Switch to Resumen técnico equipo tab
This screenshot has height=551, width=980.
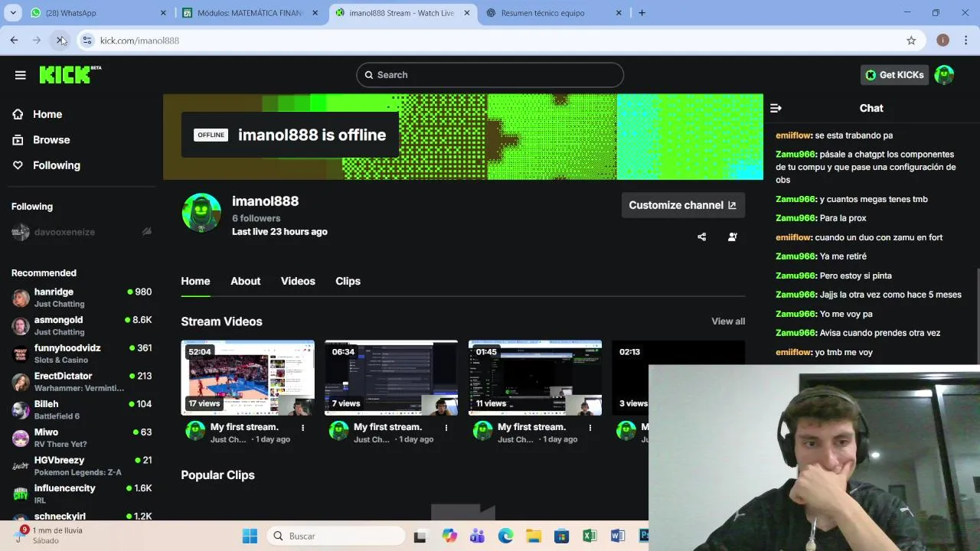tap(554, 13)
